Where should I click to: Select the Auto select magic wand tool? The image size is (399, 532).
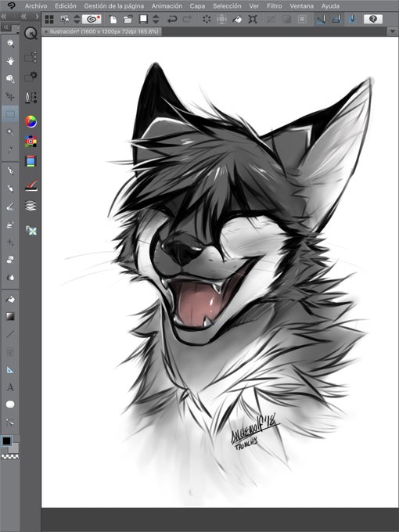[x=10, y=132]
